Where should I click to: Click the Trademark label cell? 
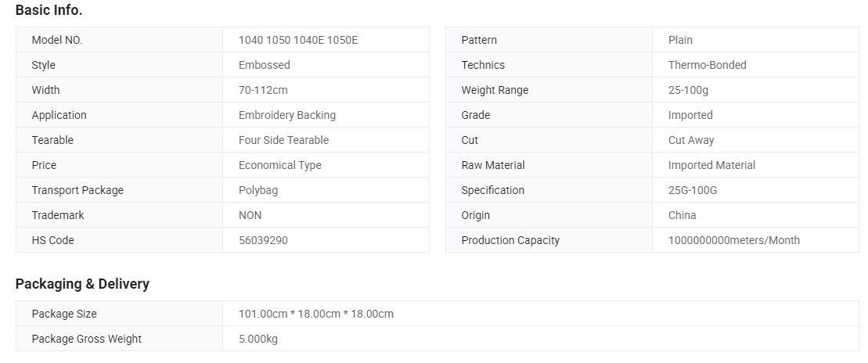click(x=119, y=215)
